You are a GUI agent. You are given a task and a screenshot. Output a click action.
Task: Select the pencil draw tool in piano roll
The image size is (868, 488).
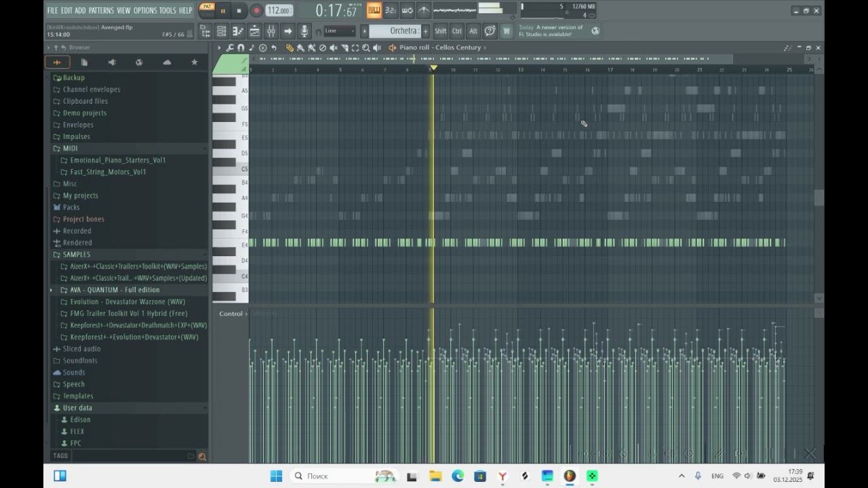pyautogui.click(x=290, y=48)
